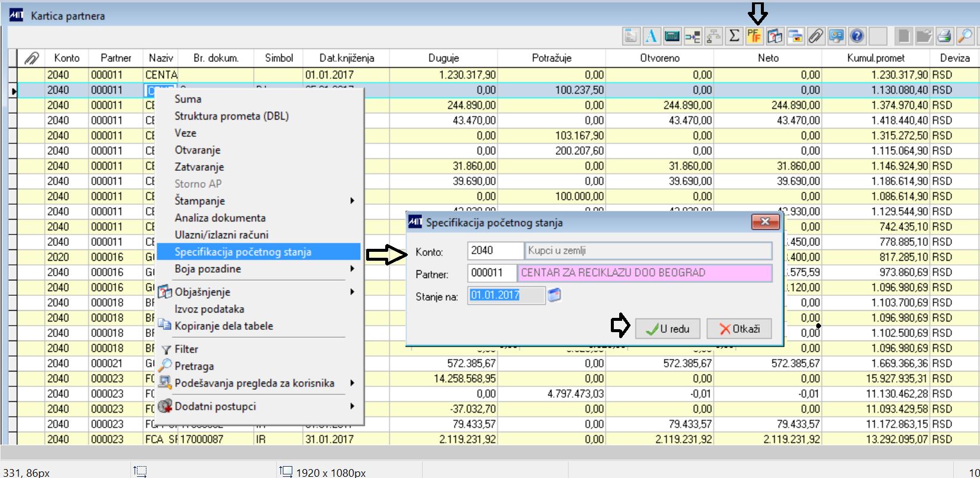
Task: Click the image size icon in status bar
Action: coord(286,471)
